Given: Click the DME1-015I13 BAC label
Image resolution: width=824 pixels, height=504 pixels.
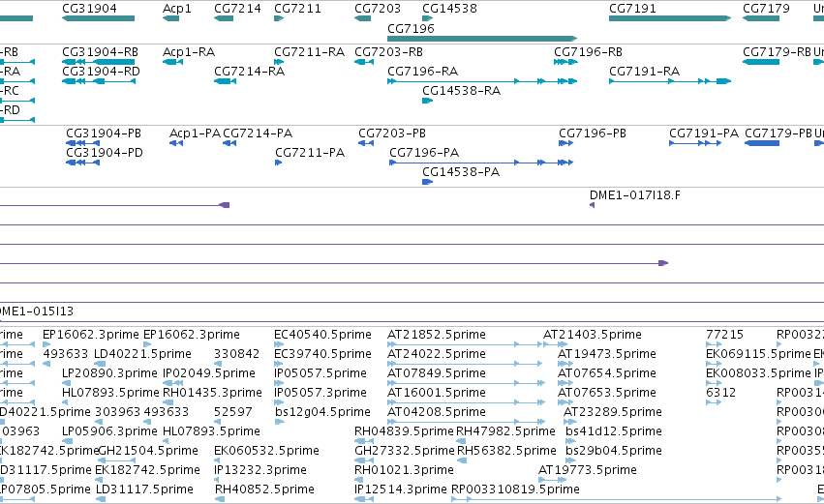Looking at the screenshot, I should pos(36,311).
